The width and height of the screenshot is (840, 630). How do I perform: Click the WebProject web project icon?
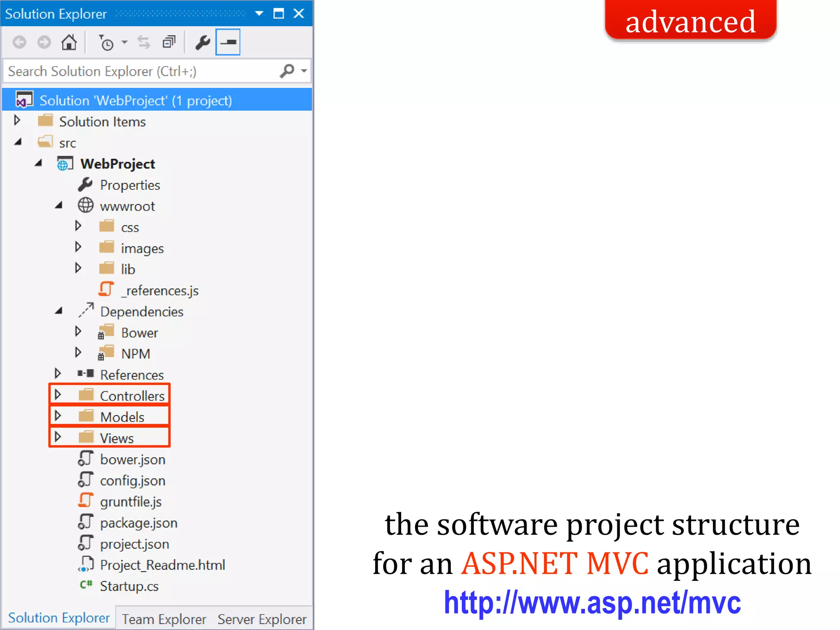point(65,163)
